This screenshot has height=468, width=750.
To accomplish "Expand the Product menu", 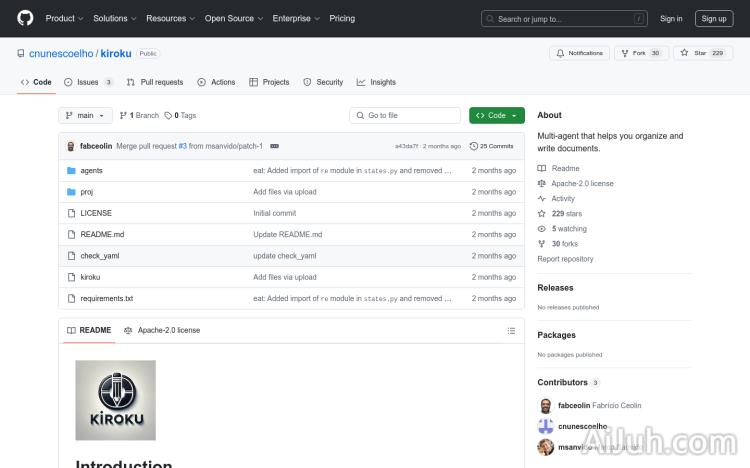I will [x=64, y=18].
